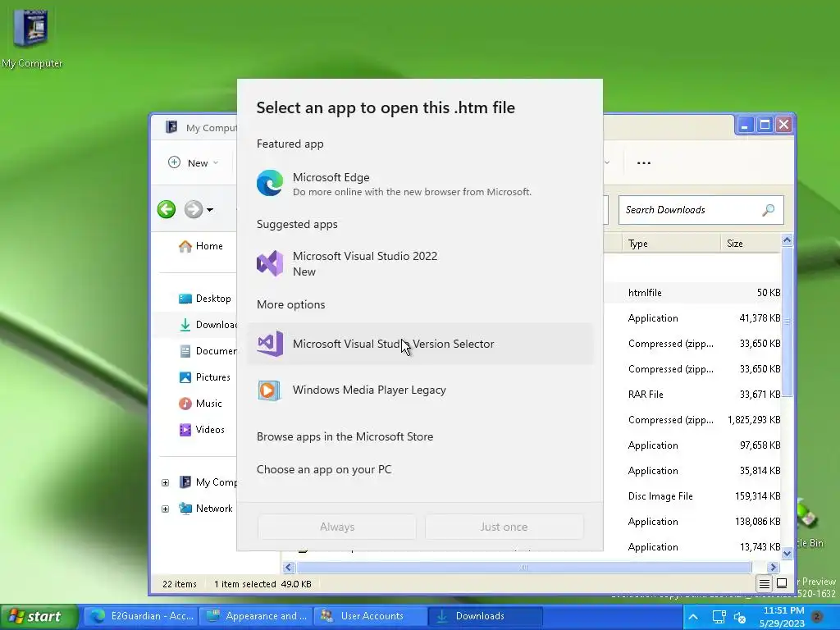Click the Always button
Image resolution: width=840 pixels, height=630 pixels.
click(x=337, y=527)
